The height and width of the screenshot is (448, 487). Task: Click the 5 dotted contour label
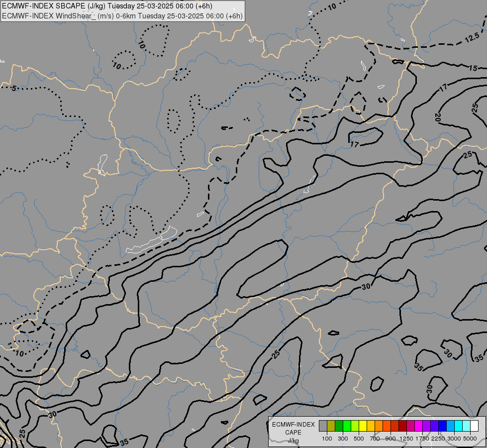[14, 89]
